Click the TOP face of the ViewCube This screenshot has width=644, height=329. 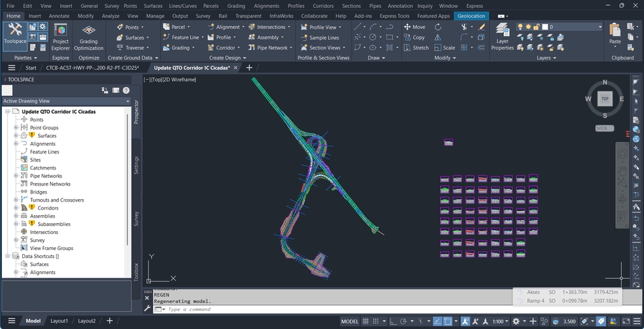click(604, 98)
